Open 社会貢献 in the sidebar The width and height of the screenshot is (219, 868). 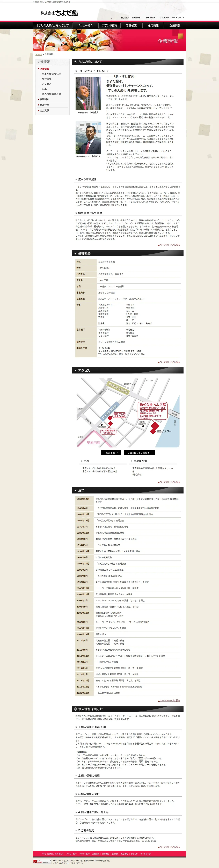(44, 111)
